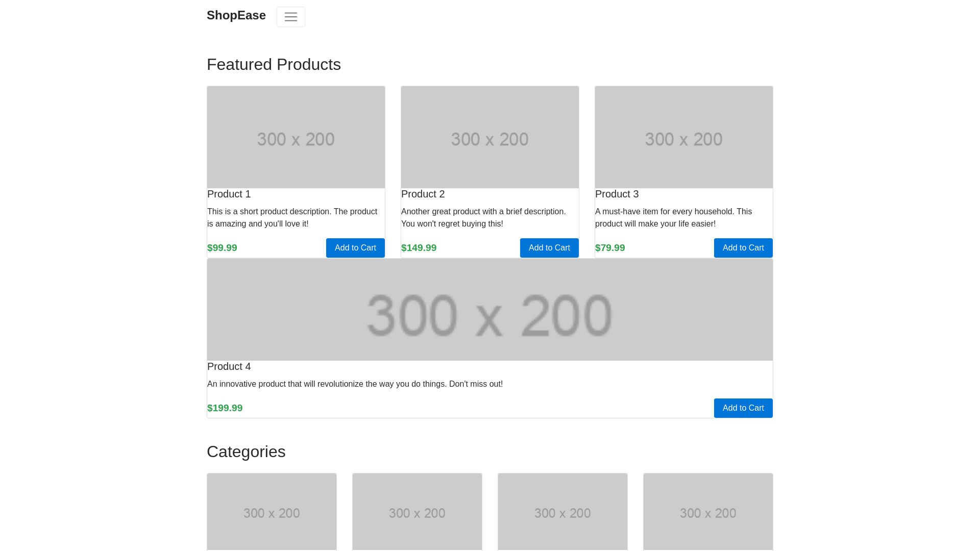The height and width of the screenshot is (551, 980).
Task: Add Product 2 to cart
Action: click(549, 248)
